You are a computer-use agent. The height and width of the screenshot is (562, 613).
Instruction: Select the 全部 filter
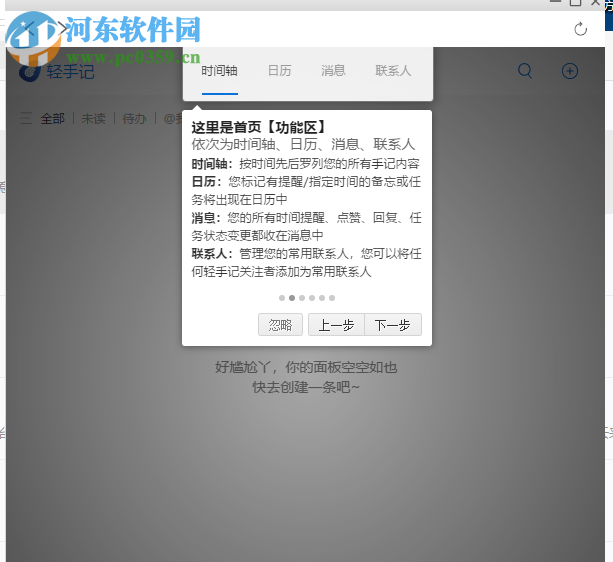click(x=53, y=118)
